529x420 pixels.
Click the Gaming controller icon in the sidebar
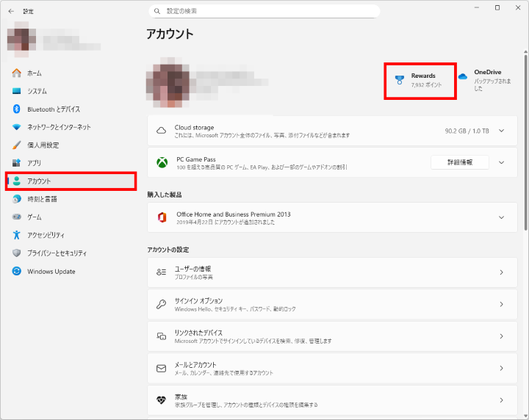[x=16, y=217]
